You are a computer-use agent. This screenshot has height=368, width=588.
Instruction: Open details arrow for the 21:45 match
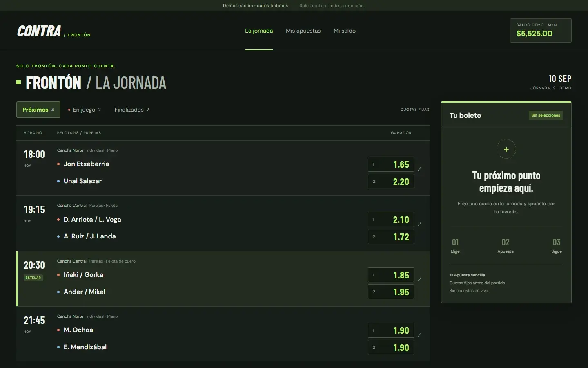[420, 335]
